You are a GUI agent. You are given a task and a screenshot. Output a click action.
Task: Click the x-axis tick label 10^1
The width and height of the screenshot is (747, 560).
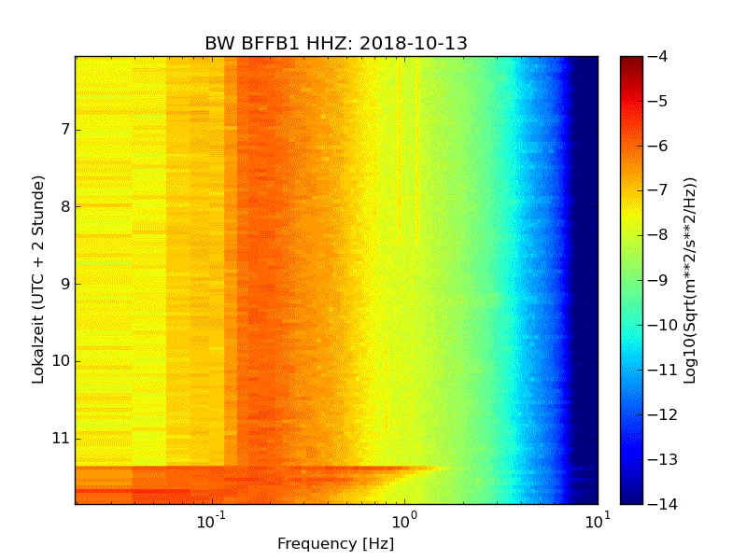pos(598,521)
